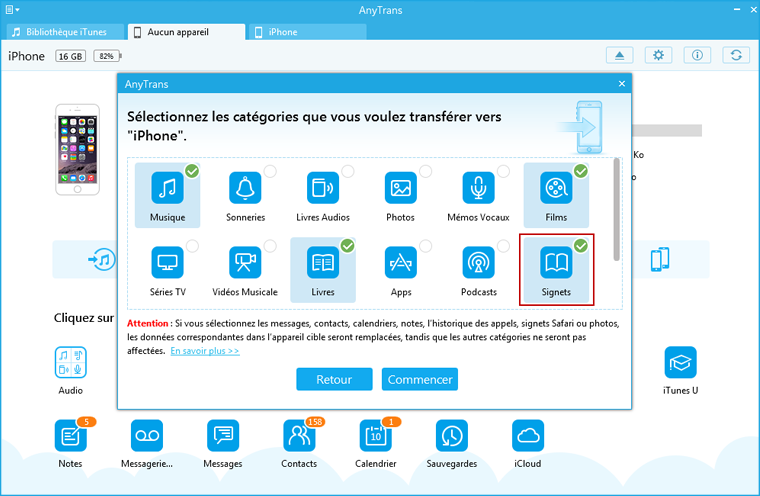Screen dimensions: 760x496
Task: Check the Podcasts selection circle
Action: pyautogui.click(x=504, y=246)
